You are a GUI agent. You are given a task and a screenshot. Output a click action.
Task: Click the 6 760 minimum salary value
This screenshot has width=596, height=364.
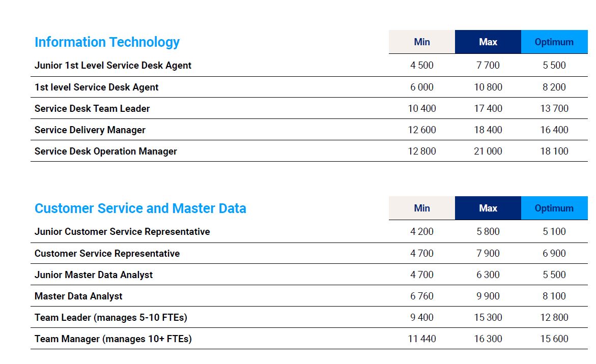pos(422,296)
